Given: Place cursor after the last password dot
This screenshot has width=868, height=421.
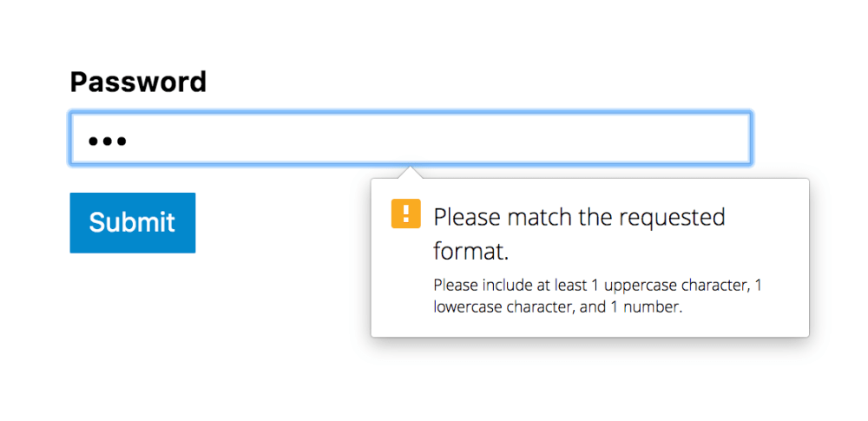Looking at the screenshot, I should pos(130,141).
